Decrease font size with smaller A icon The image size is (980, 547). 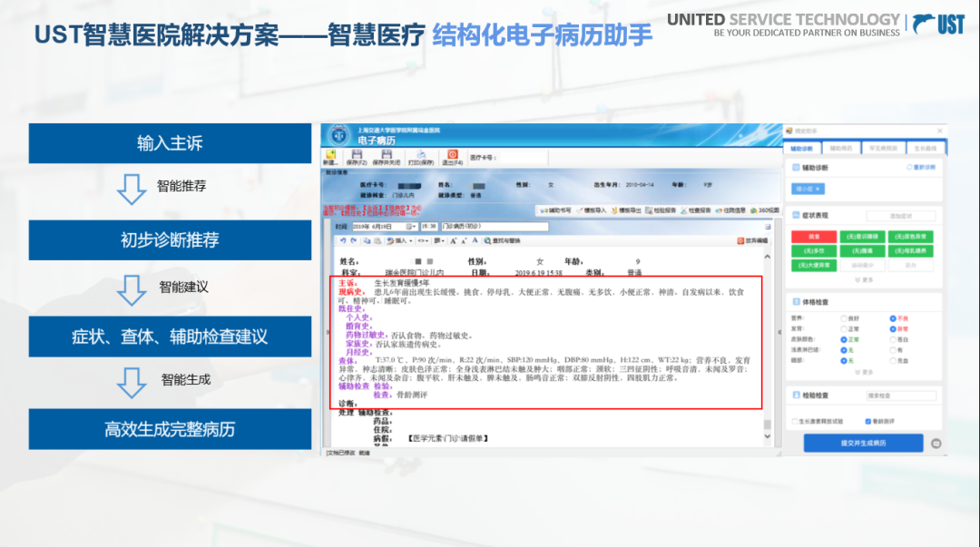click(x=464, y=241)
